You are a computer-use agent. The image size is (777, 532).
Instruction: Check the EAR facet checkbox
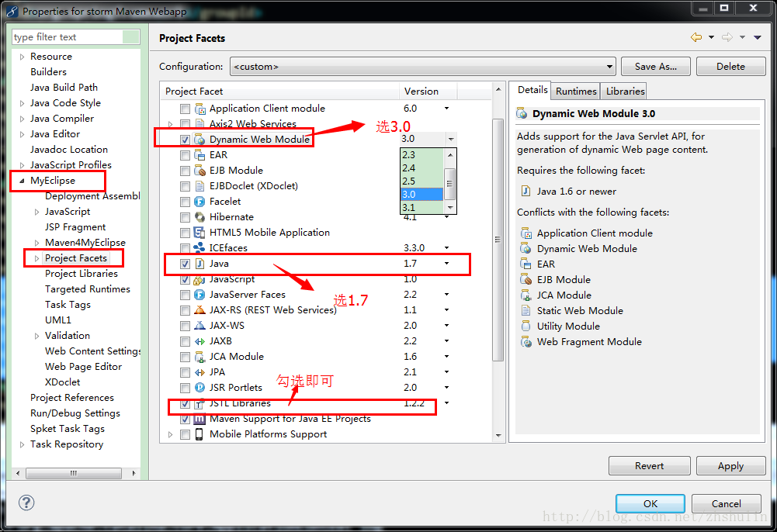185,155
